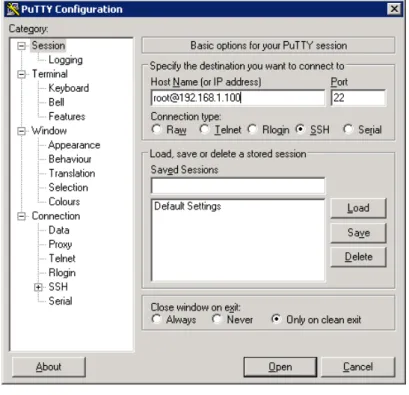Viewport: 409px width, 395px height.
Task: Open the Keyboard category
Action: (69, 88)
